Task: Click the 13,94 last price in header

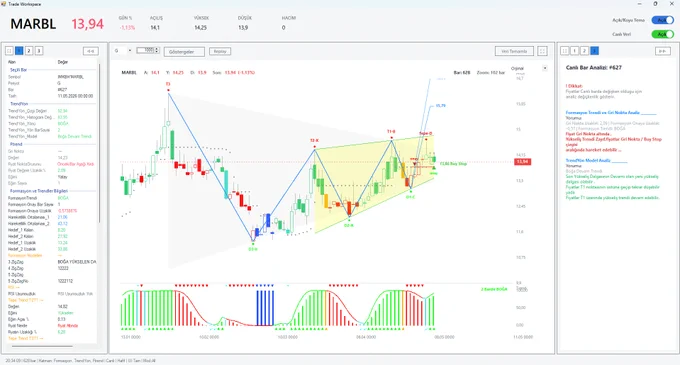Action: pyautogui.click(x=88, y=24)
